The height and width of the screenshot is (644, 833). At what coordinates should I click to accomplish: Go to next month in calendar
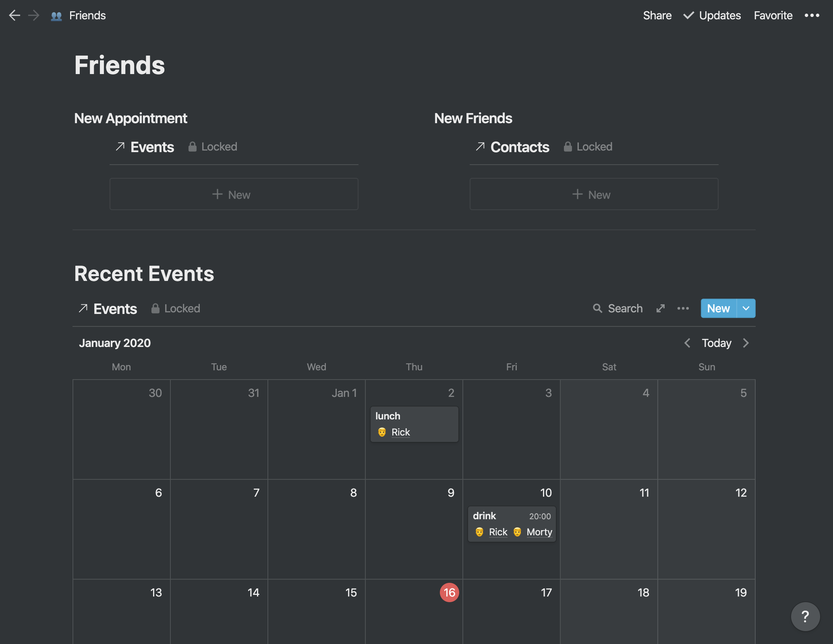click(x=746, y=343)
